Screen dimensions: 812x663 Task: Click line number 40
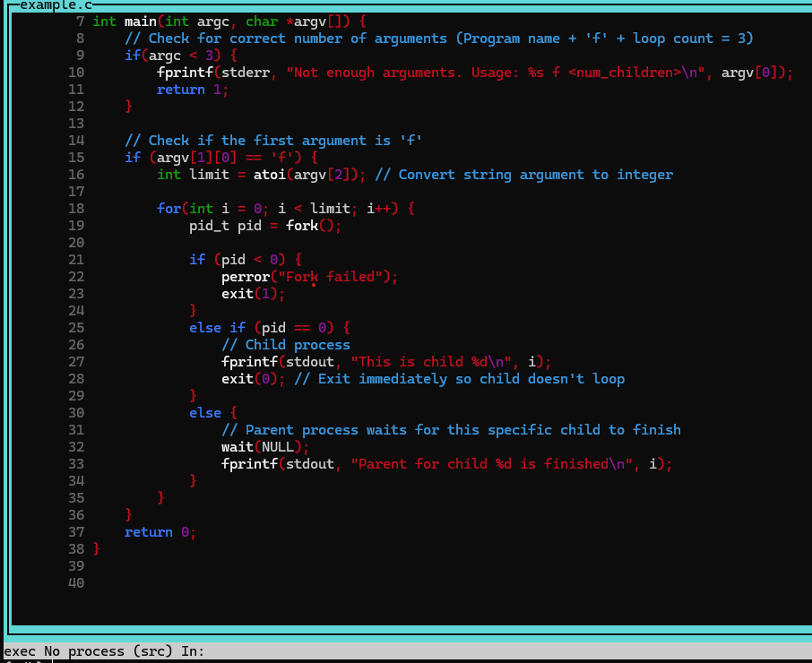coord(76,583)
